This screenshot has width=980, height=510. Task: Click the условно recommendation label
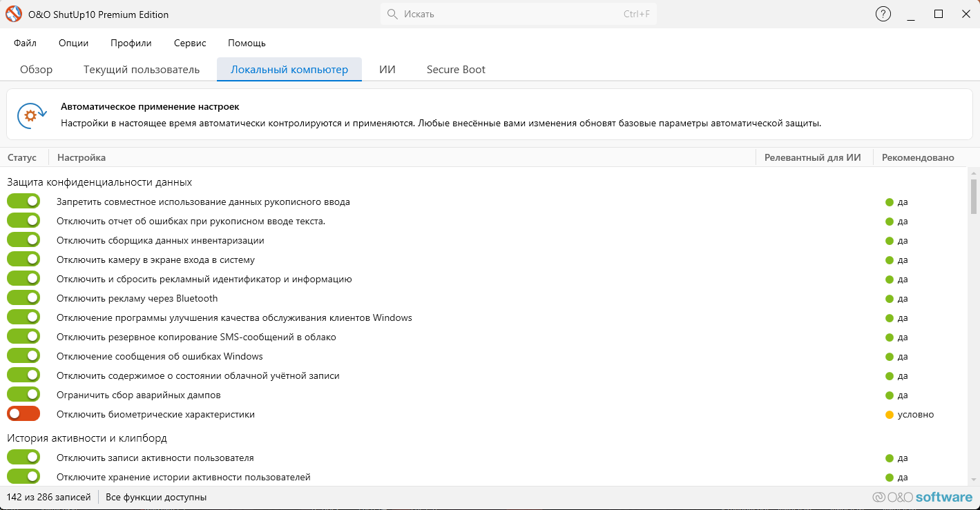click(x=916, y=415)
